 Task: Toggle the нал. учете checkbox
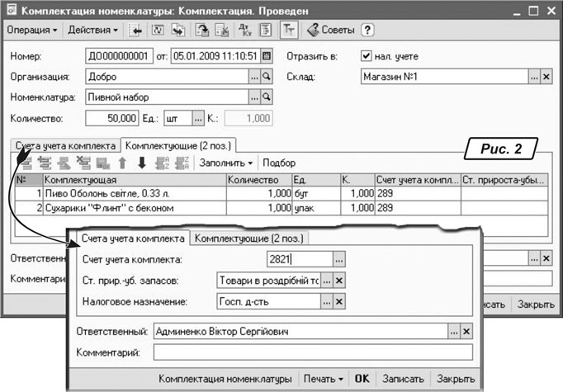(367, 57)
